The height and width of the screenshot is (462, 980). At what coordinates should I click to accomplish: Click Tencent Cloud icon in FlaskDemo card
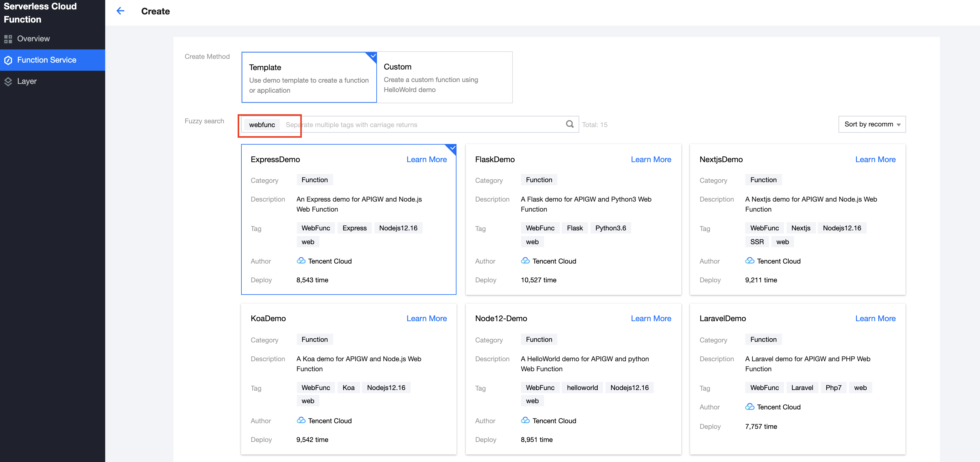click(525, 261)
